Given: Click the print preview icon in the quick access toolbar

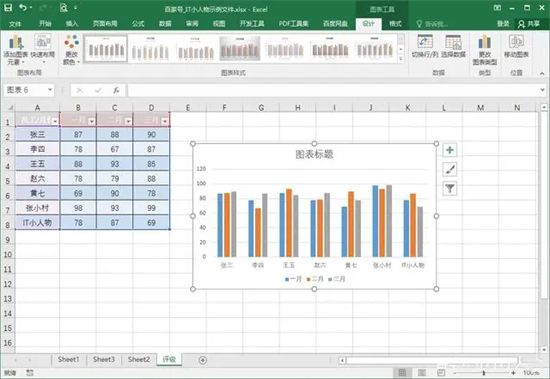Looking at the screenshot, I should (x=63, y=7).
